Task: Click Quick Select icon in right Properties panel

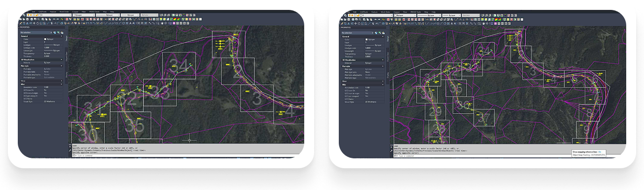Action: [x=383, y=33]
